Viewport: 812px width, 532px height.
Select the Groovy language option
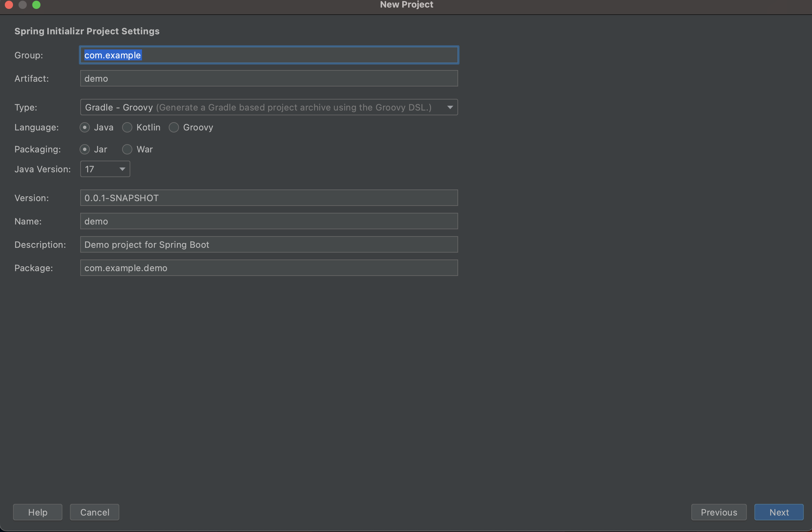(174, 127)
